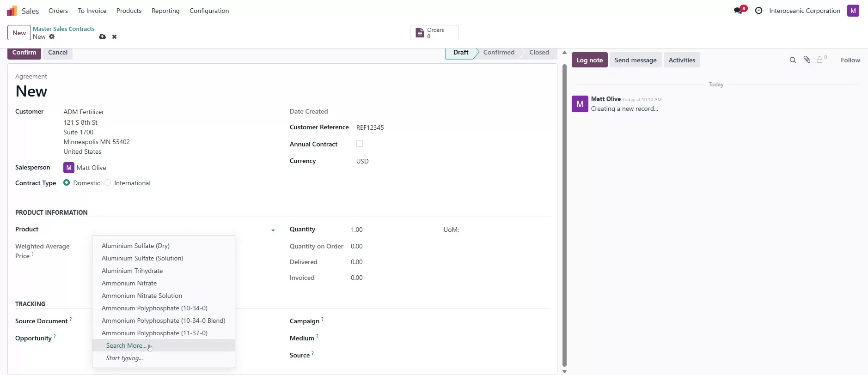The width and height of the screenshot is (868, 375).
Task: Show Medium help tooltip
Action: pyautogui.click(x=317, y=336)
